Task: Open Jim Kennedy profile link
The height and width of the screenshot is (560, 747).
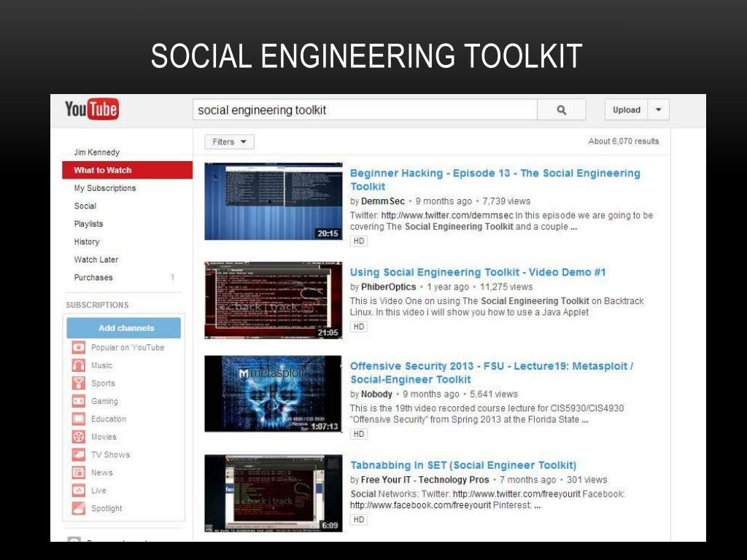Action: coord(97,152)
